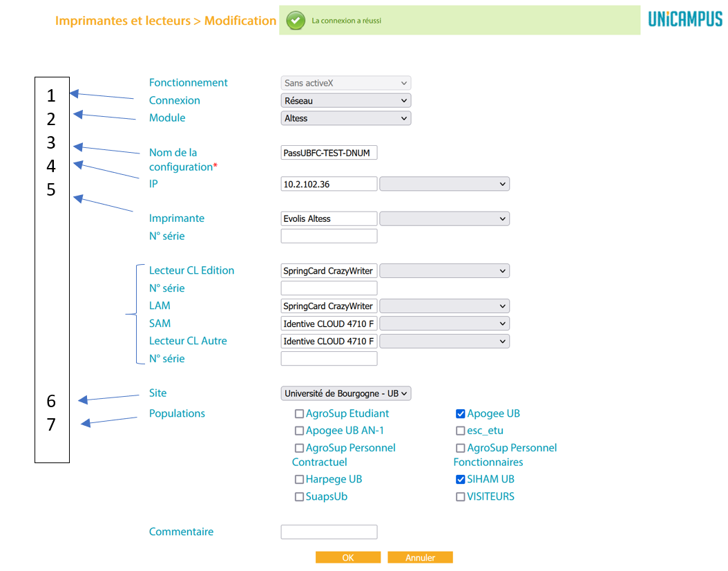Expand the dropdown beside the IP field
The height and width of the screenshot is (571, 728).
tap(444, 184)
